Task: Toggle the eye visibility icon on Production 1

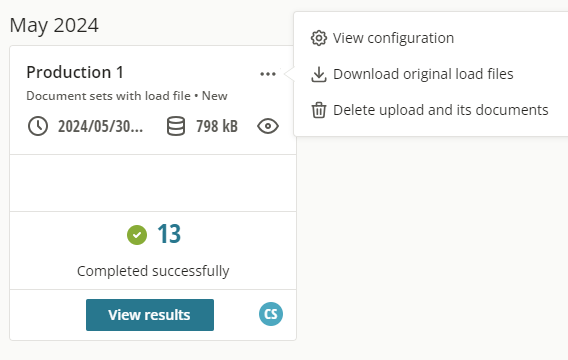Action: point(268,126)
